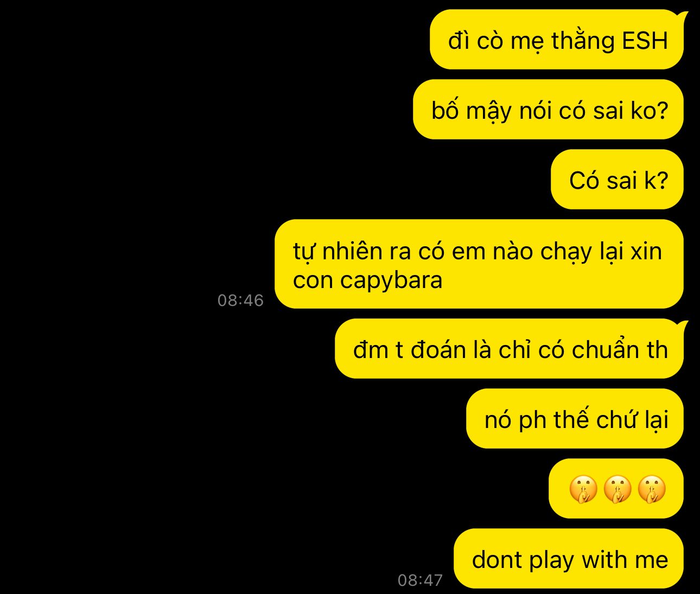700x594 pixels.
Task: Click the first shushing face emoji
Action: [x=583, y=489]
